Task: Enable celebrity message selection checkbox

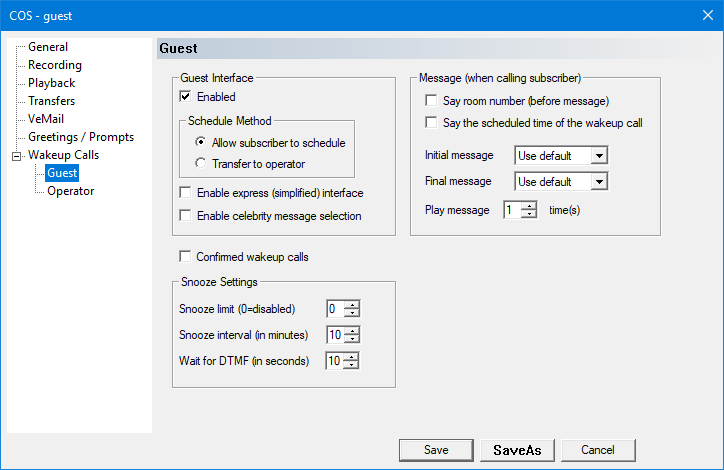Action: (x=185, y=215)
